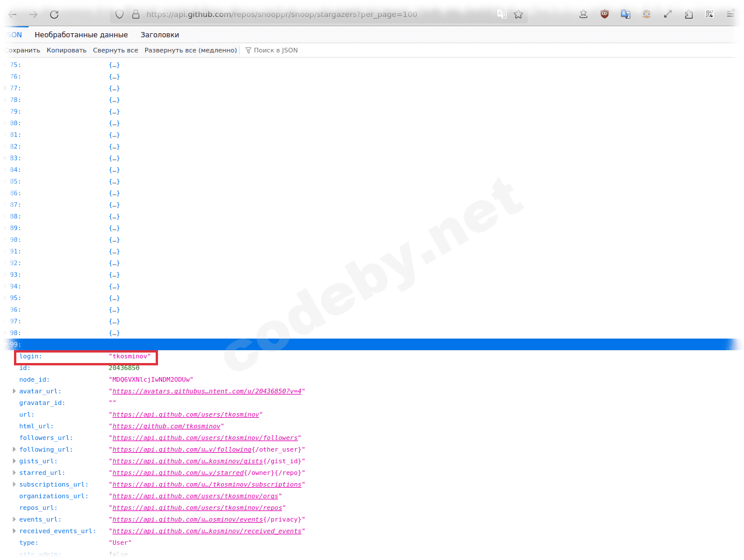Viewport: 744px width, 560px height.
Task: Open the tracking protection shield icon
Action: coord(119,13)
